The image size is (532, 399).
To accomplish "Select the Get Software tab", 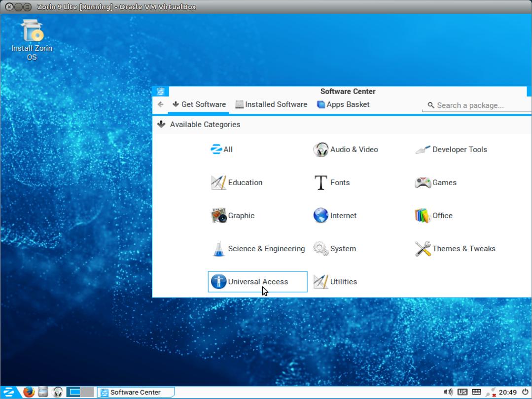I will click(199, 104).
